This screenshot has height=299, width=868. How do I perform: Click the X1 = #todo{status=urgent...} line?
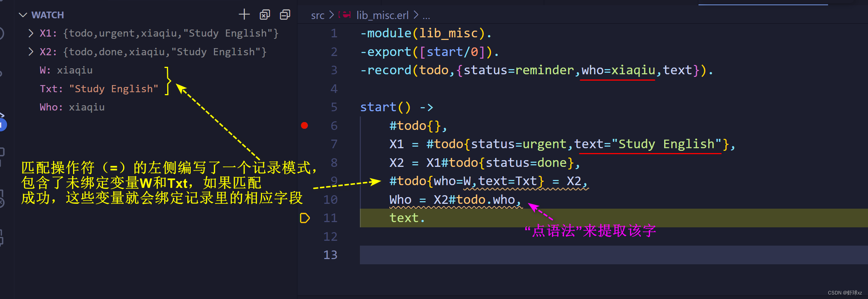(x=562, y=144)
